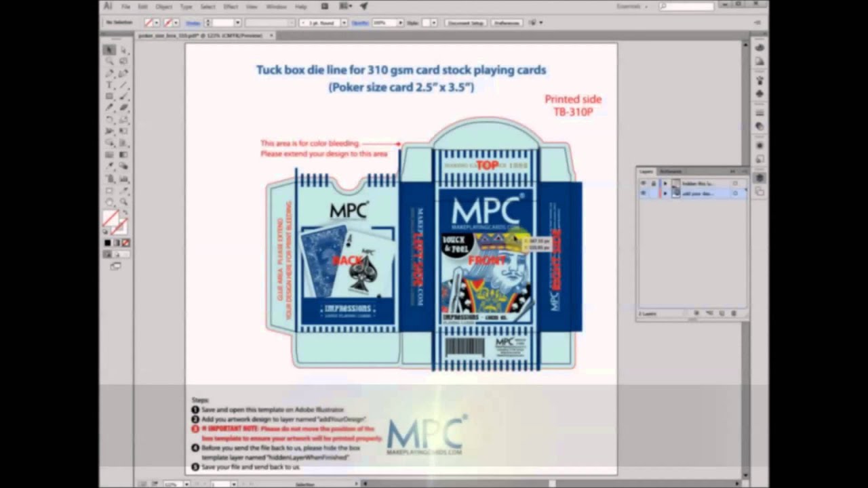This screenshot has width=868, height=488.
Task: Pick the Rotate tool
Action: pos(109,119)
